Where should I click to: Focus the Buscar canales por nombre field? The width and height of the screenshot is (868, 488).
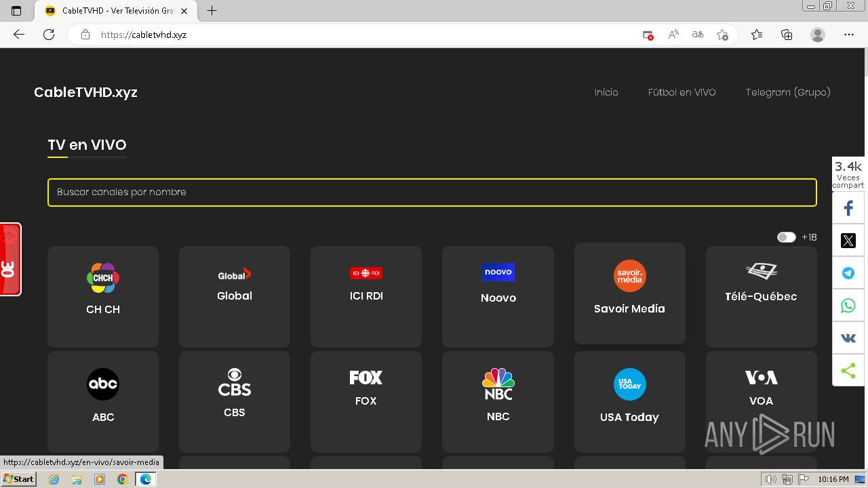coord(432,192)
